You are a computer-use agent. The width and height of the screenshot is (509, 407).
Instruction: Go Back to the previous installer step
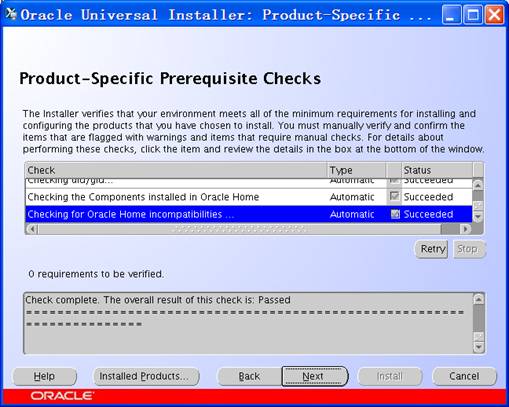tap(249, 376)
